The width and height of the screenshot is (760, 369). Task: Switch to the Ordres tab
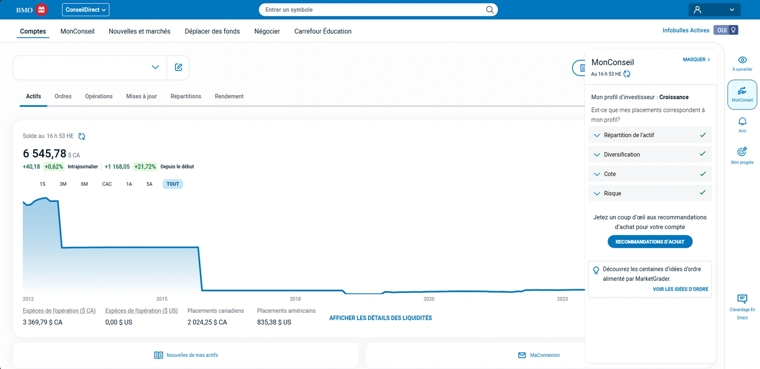[63, 96]
